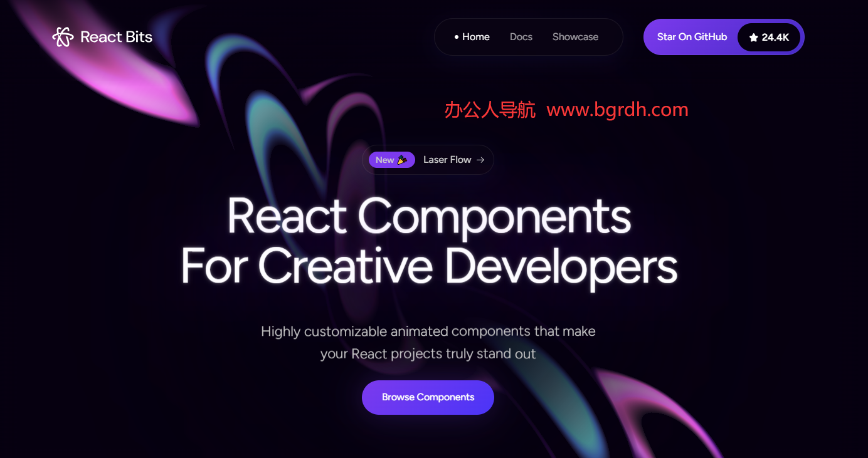
Task: Click the Browse Components button
Action: (428, 397)
